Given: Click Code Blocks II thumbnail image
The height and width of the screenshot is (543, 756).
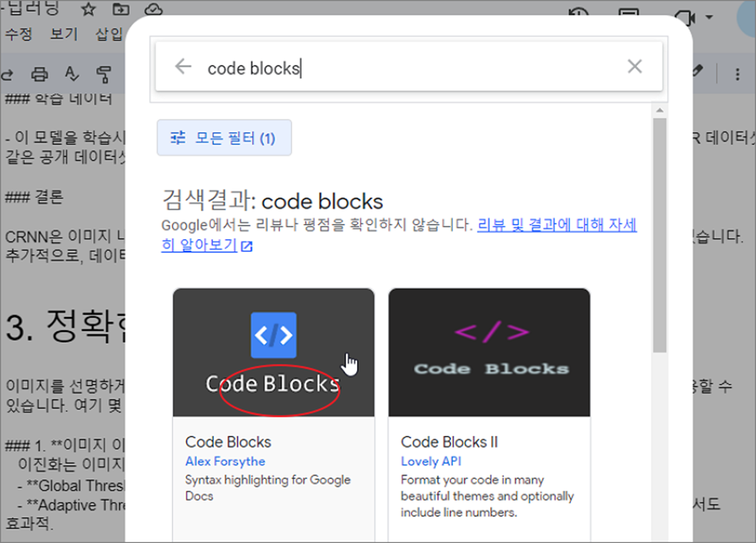Looking at the screenshot, I should (489, 352).
